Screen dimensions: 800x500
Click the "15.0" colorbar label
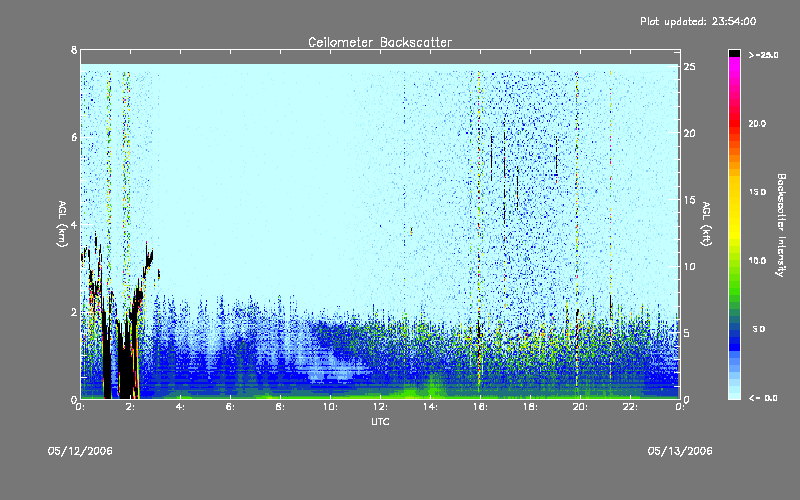[x=757, y=192]
